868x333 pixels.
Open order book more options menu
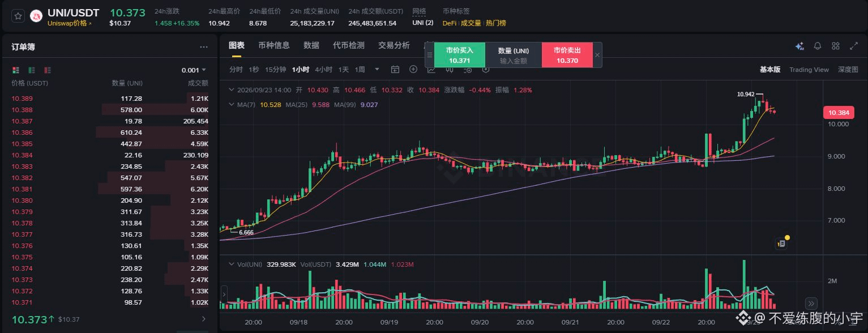[x=204, y=47]
